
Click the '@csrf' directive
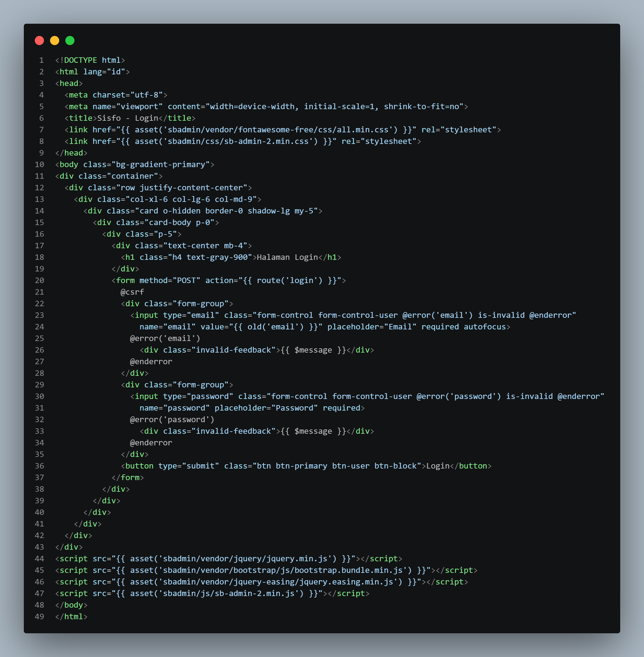point(132,292)
